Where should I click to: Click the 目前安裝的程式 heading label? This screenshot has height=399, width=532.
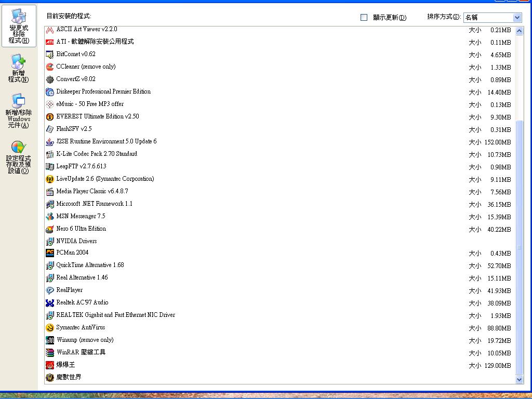pos(69,16)
